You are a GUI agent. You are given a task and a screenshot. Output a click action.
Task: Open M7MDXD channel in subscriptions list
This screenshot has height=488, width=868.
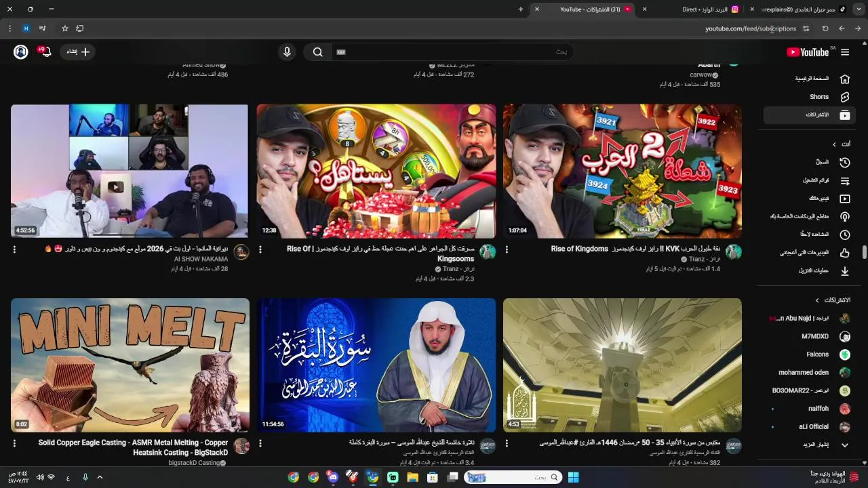pos(809,336)
